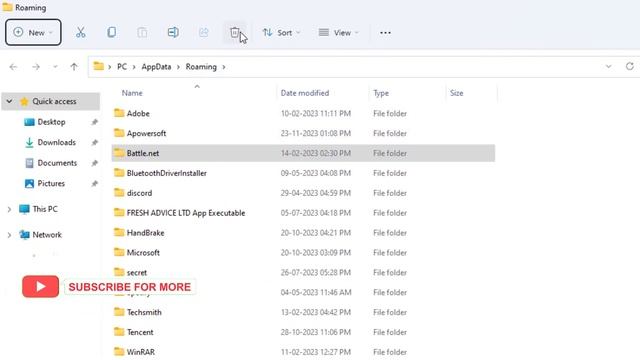Select Network in navigation pane

[x=47, y=235]
